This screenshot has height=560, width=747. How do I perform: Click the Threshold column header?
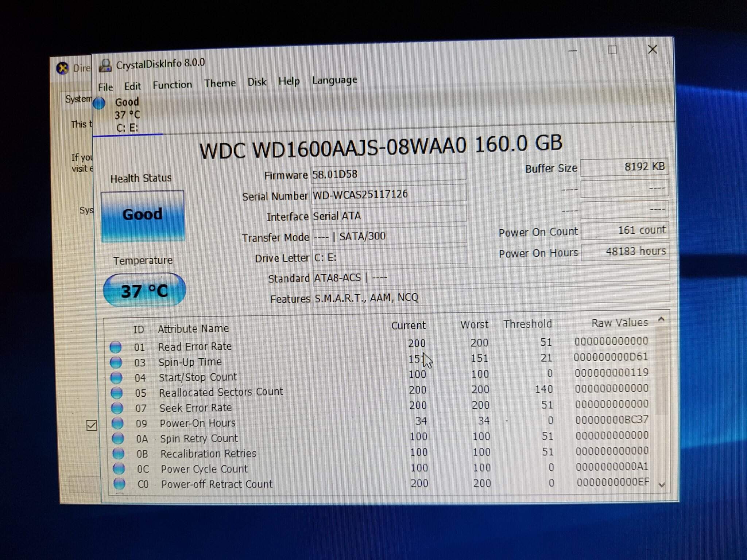(527, 324)
